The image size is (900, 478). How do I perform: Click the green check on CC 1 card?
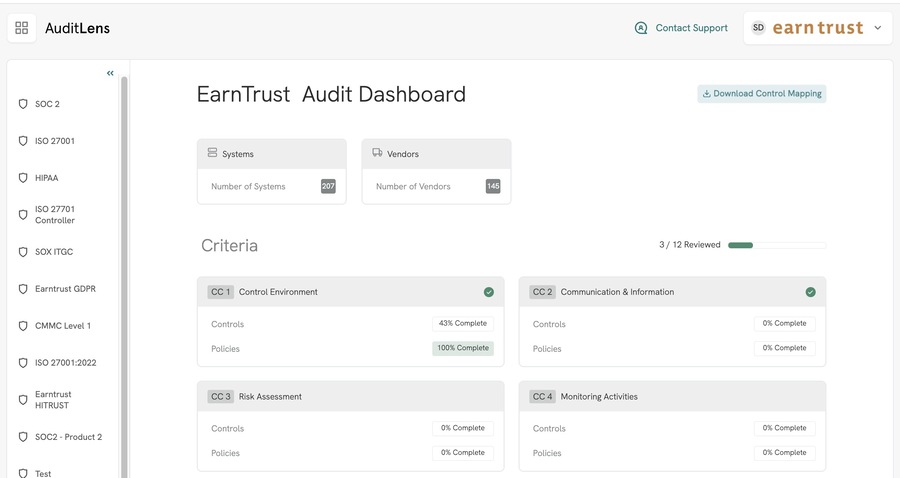coord(488,292)
